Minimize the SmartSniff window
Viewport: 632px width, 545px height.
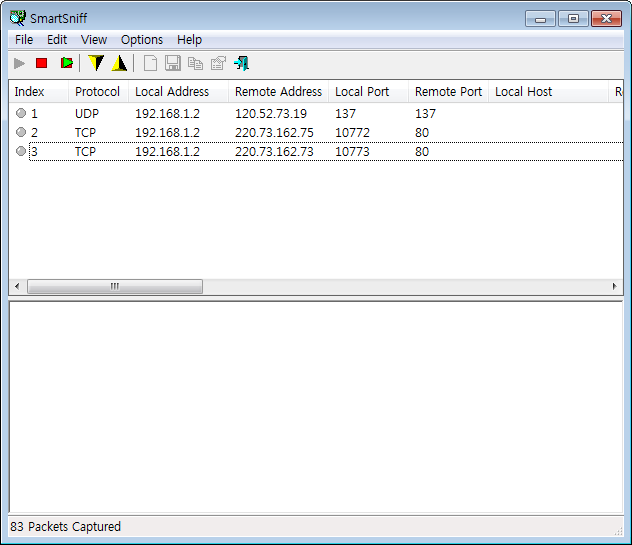click(x=541, y=19)
